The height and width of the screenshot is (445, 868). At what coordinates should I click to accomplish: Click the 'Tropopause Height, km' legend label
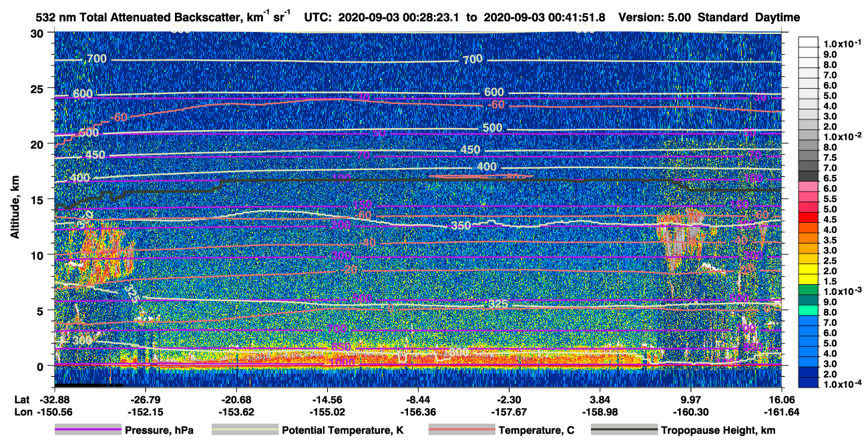tap(718, 430)
